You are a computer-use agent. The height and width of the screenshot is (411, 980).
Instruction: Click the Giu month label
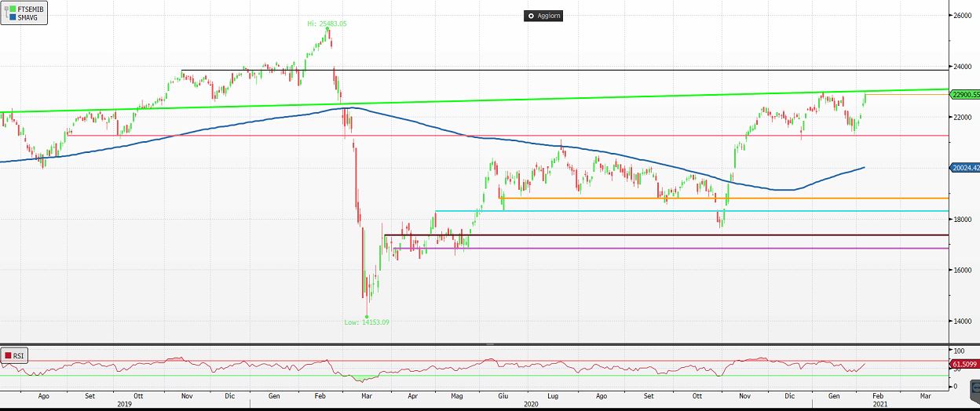click(503, 397)
